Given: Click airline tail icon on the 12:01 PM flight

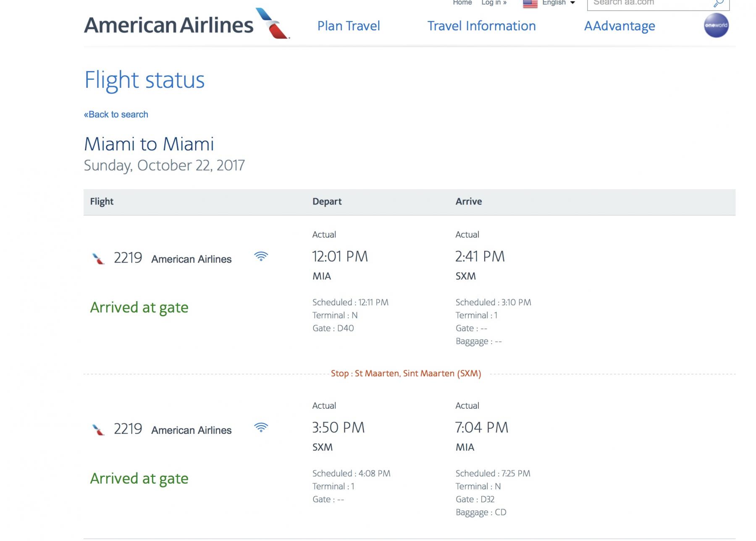Looking at the screenshot, I should tap(98, 259).
